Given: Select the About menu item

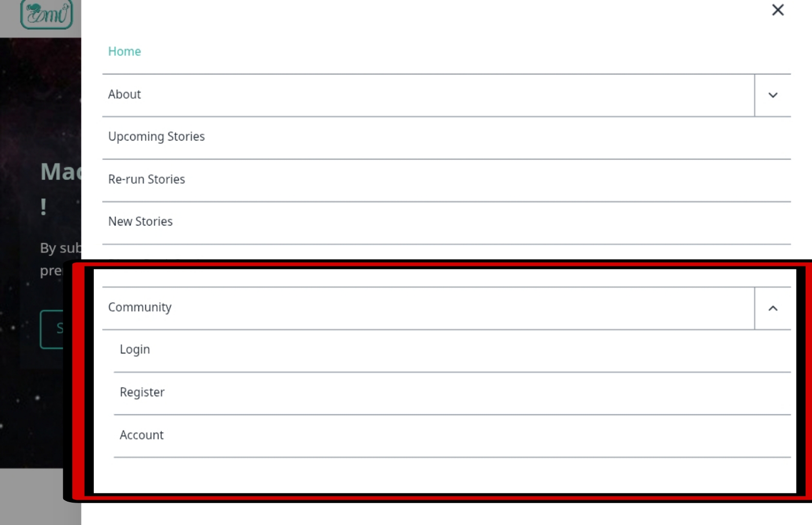Looking at the screenshot, I should 124,94.
